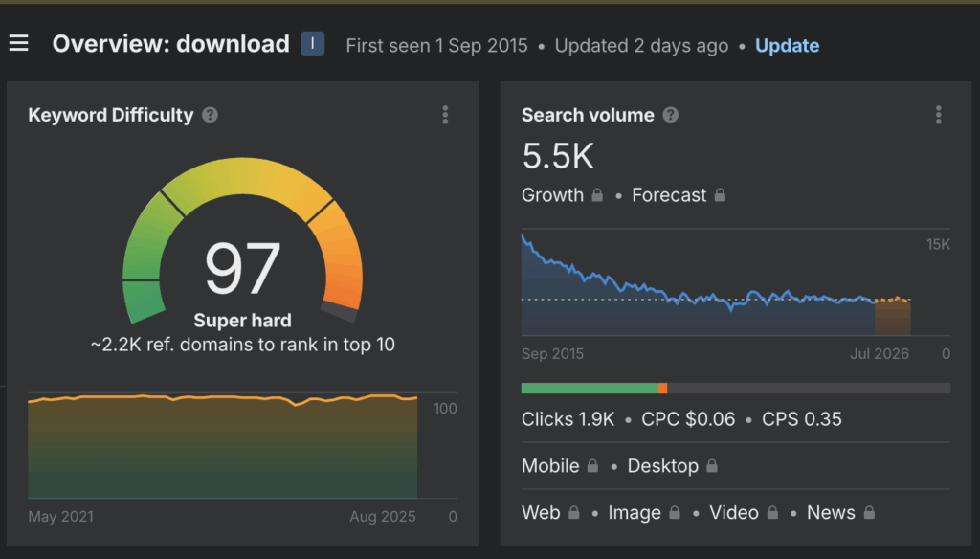Click the Search volume help icon

pyautogui.click(x=671, y=115)
